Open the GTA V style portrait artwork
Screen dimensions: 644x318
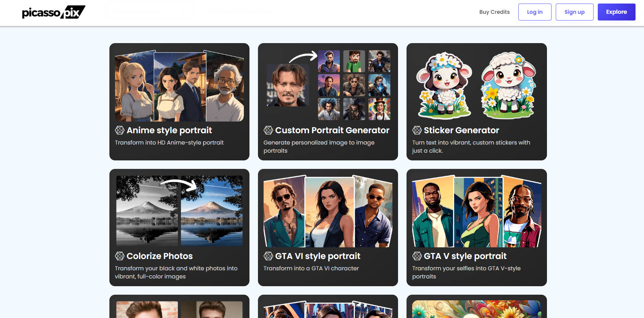[476, 211]
